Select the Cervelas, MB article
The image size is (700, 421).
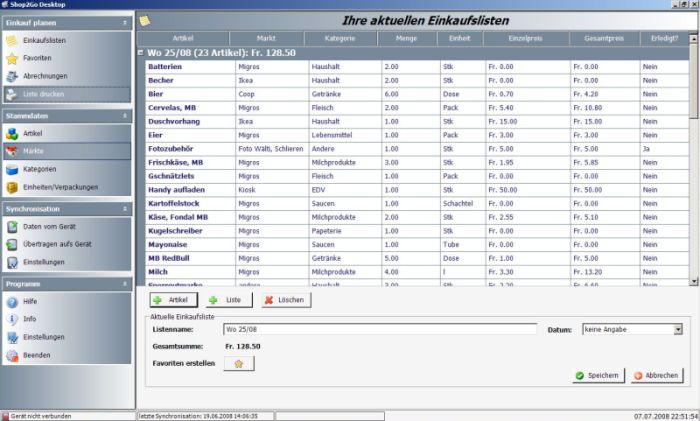pyautogui.click(x=172, y=108)
